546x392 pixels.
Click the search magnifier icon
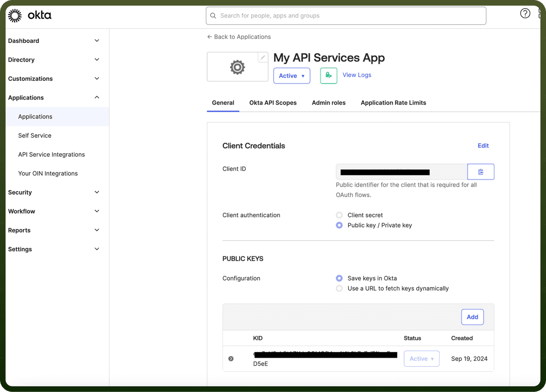(x=213, y=16)
